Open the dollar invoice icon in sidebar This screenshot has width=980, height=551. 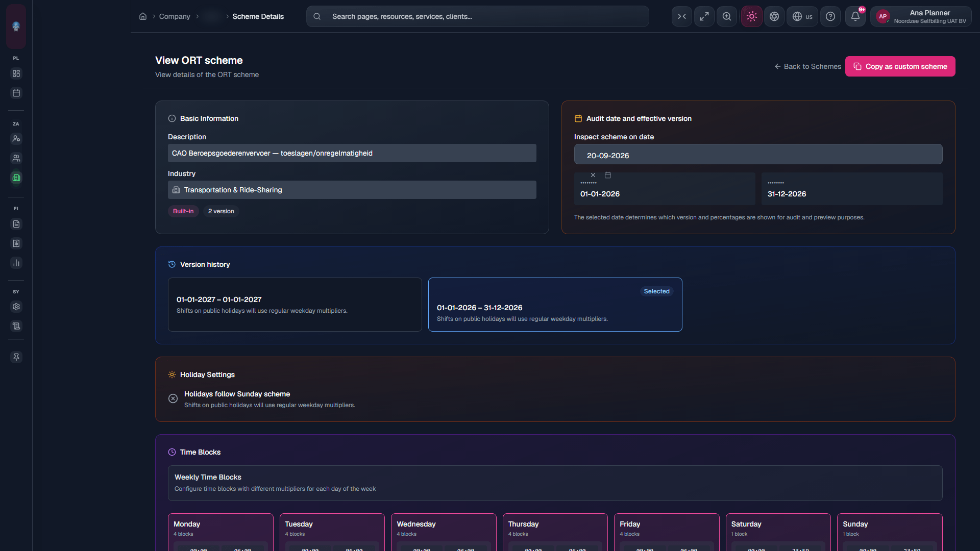tap(16, 243)
